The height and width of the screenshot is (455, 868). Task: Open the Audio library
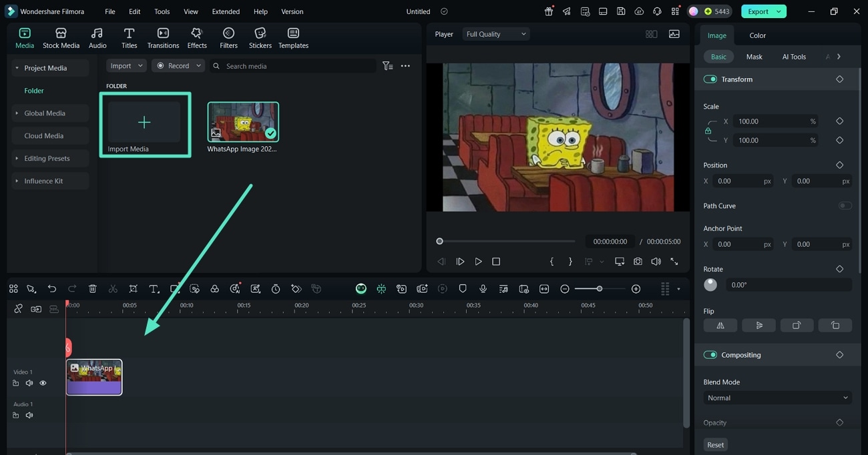(97, 38)
